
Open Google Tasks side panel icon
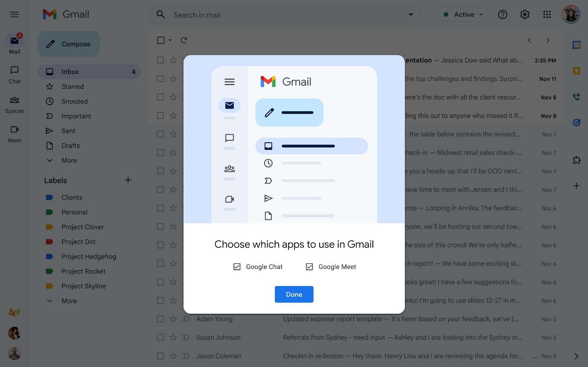click(x=576, y=122)
